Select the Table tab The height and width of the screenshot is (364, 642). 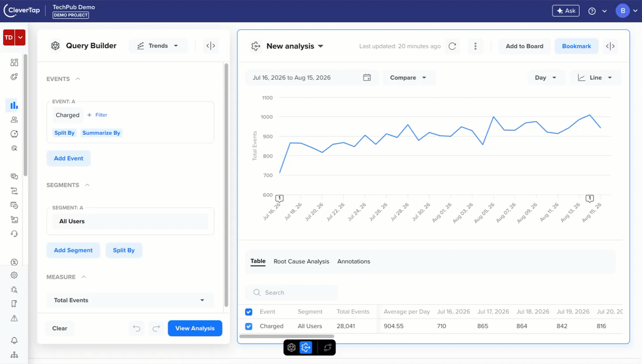click(258, 261)
